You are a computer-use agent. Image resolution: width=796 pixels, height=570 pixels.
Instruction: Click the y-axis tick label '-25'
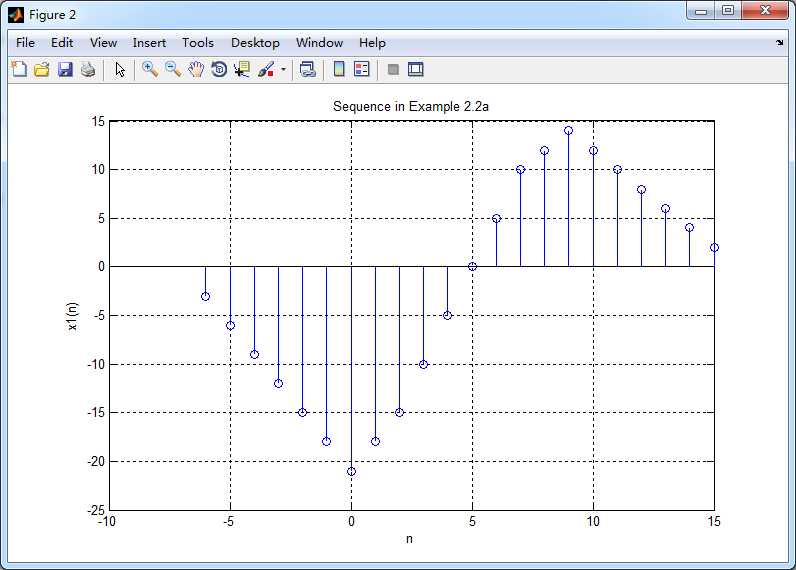(x=95, y=510)
